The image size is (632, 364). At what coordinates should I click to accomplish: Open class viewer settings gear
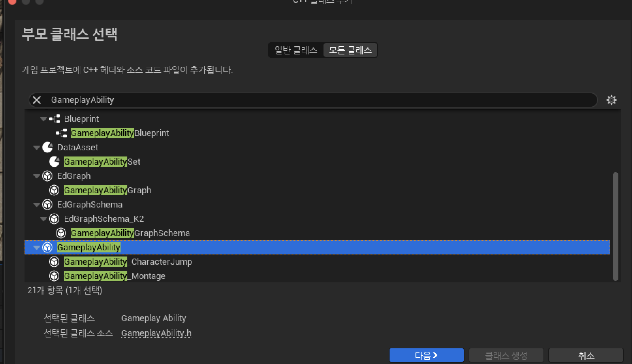tap(612, 100)
